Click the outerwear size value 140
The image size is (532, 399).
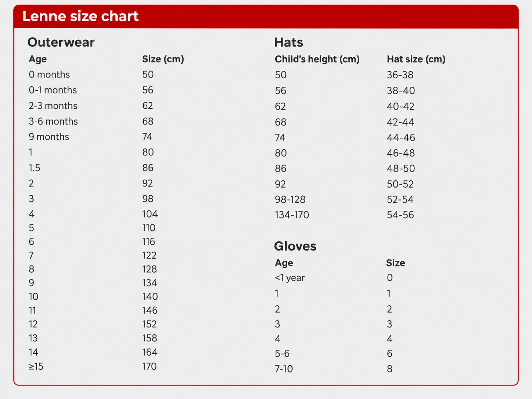tap(150, 296)
